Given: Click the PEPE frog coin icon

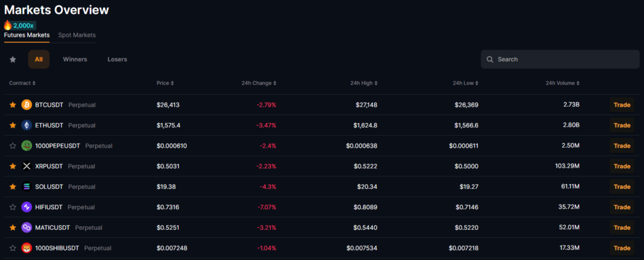Looking at the screenshot, I should coord(26,146).
